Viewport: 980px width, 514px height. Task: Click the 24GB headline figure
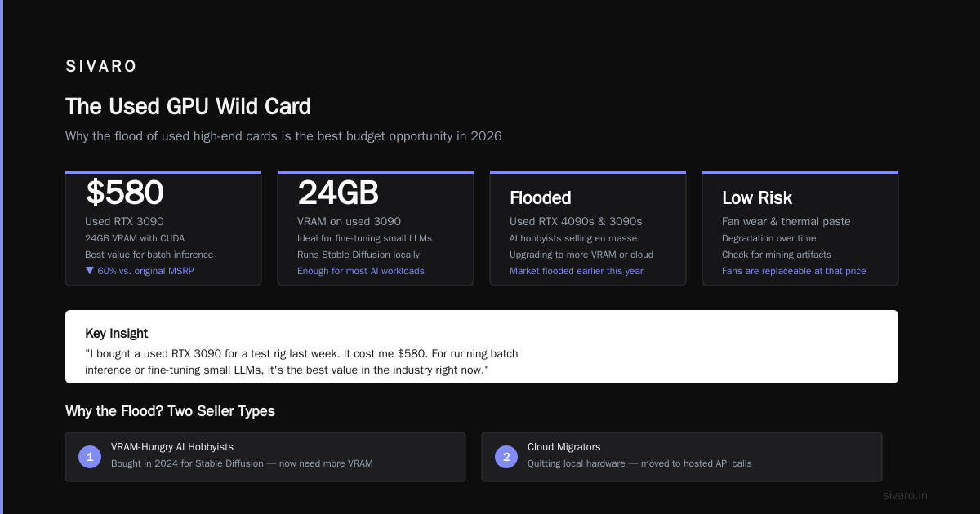338,193
